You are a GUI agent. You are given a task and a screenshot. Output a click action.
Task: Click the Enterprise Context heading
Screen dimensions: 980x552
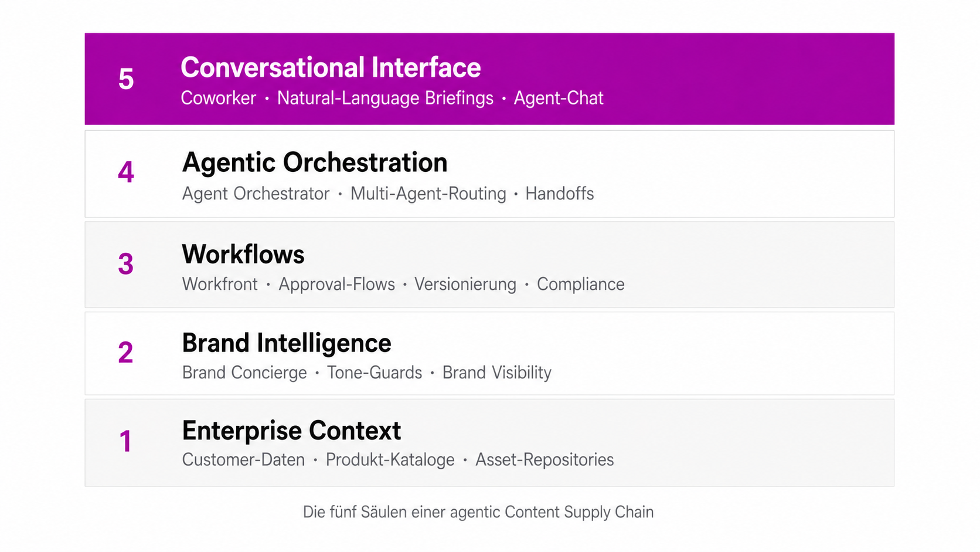point(291,431)
